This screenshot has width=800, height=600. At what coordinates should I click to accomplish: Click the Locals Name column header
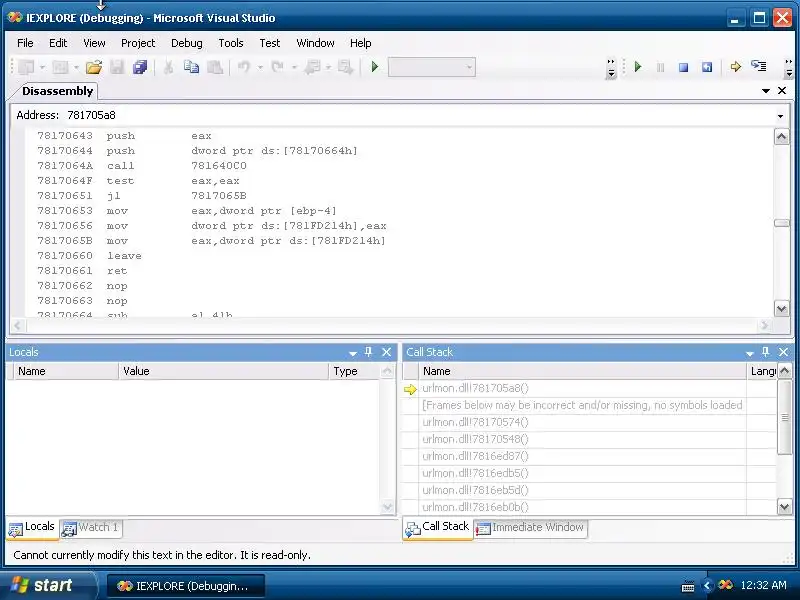[66, 371]
